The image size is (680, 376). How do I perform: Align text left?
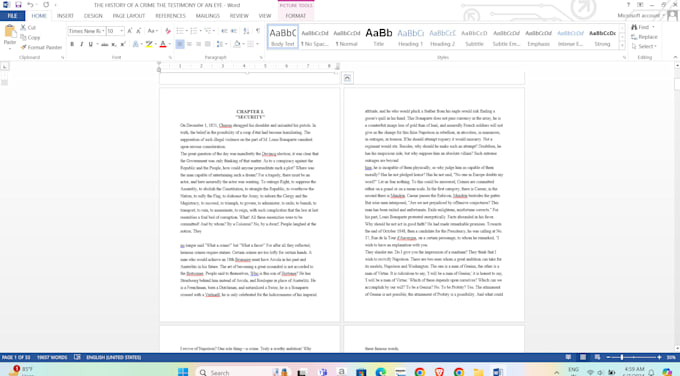[x=180, y=44]
